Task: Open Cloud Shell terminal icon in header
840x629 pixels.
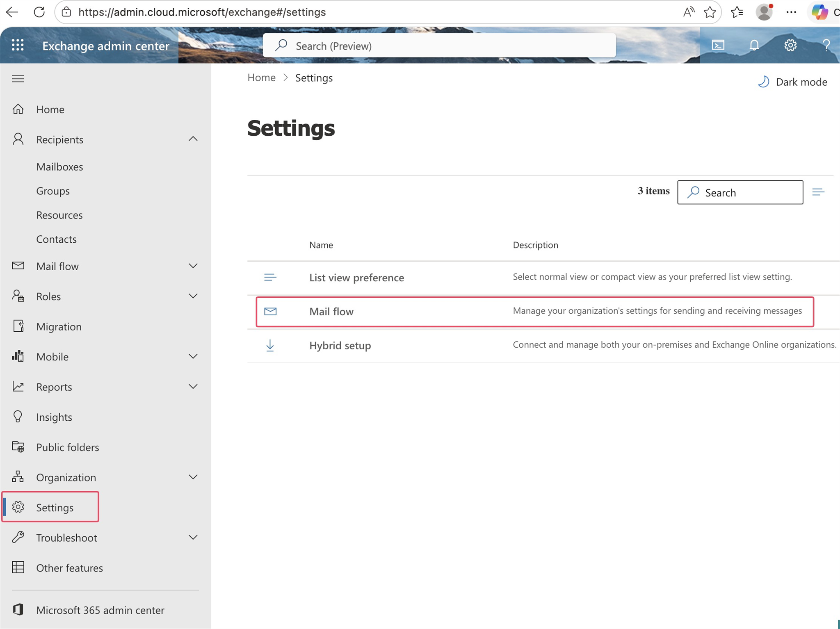Action: 718,45
